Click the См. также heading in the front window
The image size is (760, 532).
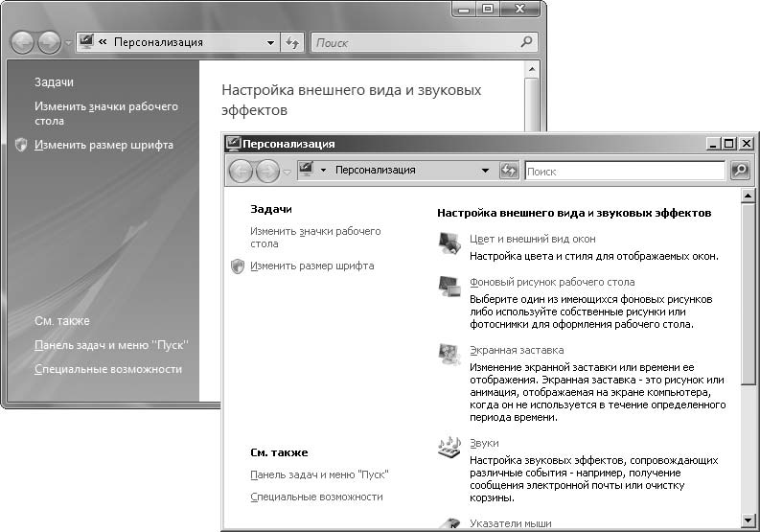(279, 452)
